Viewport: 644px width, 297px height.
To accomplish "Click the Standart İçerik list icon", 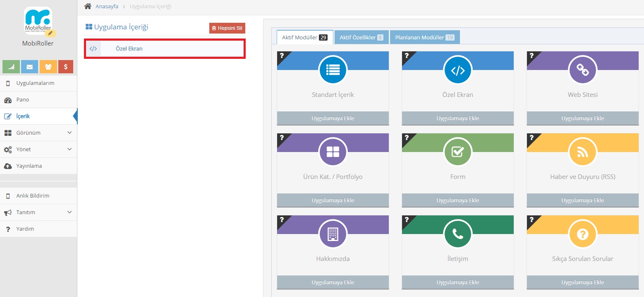I will coord(333,70).
